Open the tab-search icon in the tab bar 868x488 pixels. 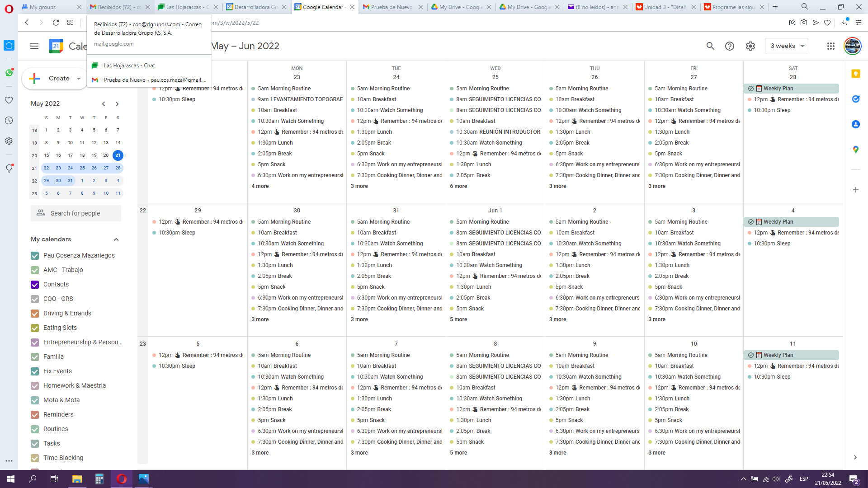pos(805,7)
